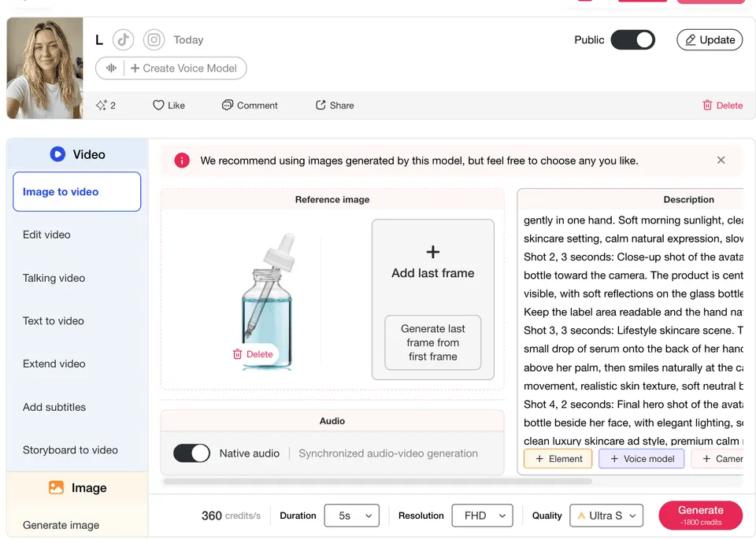Open the Quality dropdown showing Ultra S
Viewport: 756px width, 540px height.
[606, 516]
